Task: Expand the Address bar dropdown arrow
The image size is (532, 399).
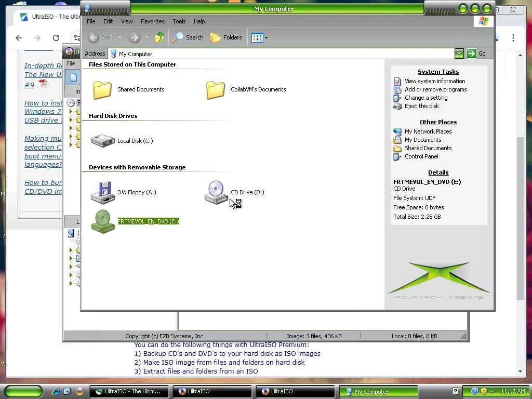Action: (459, 54)
